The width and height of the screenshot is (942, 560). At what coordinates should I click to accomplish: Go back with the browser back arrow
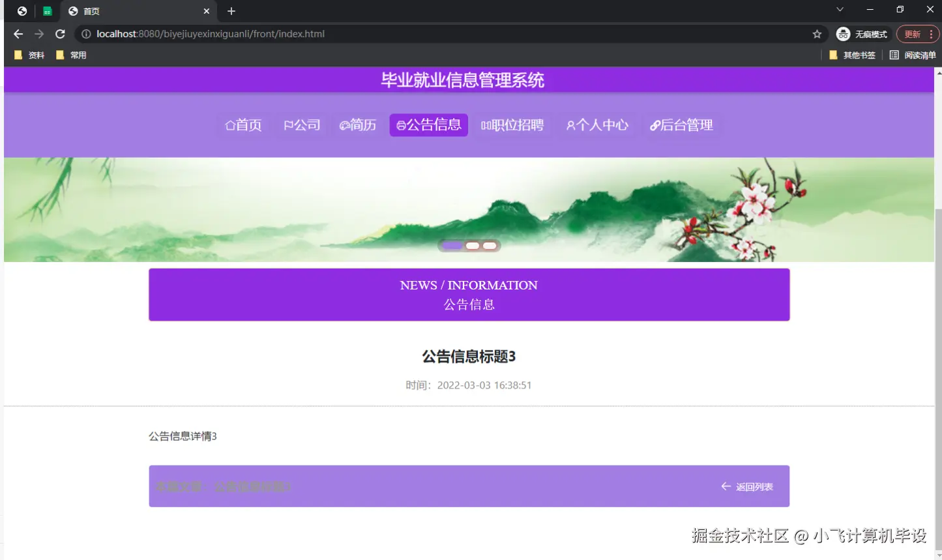(x=18, y=34)
